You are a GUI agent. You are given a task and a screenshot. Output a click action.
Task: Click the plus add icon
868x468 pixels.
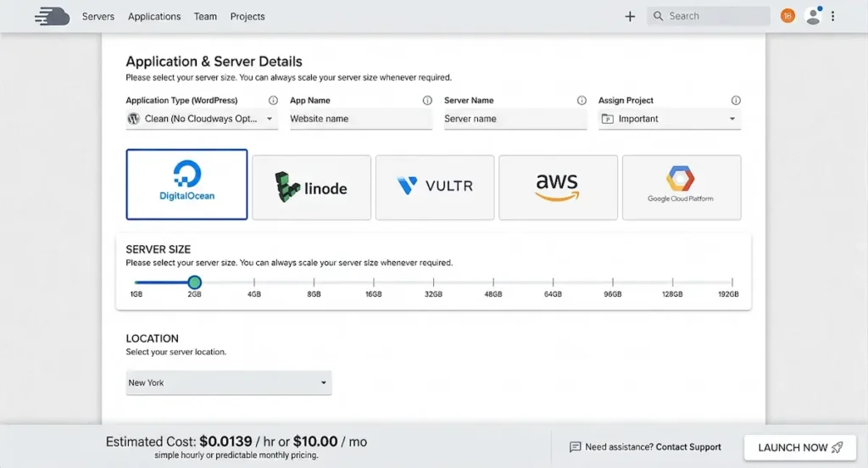click(x=630, y=17)
